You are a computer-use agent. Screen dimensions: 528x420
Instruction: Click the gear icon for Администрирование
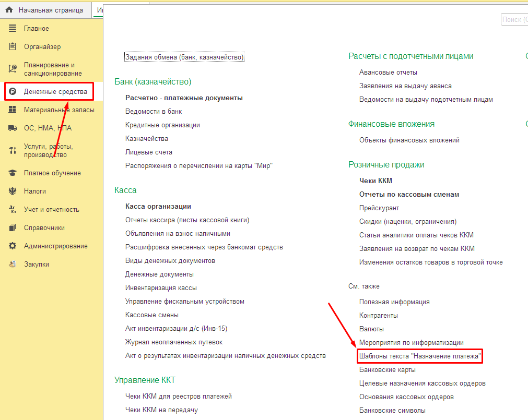(13, 246)
